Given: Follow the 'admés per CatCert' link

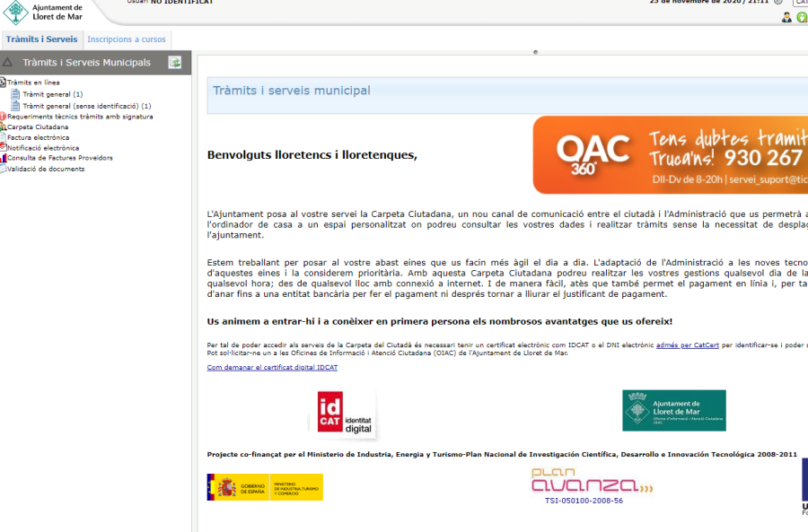Looking at the screenshot, I should (x=688, y=345).
